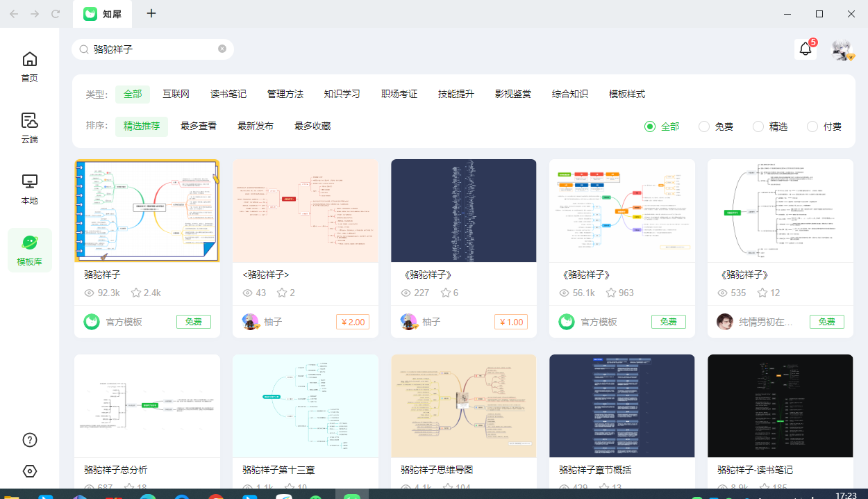This screenshot has height=499, width=868.
Task: Click the star icon with 963 favorites
Action: 610,293
